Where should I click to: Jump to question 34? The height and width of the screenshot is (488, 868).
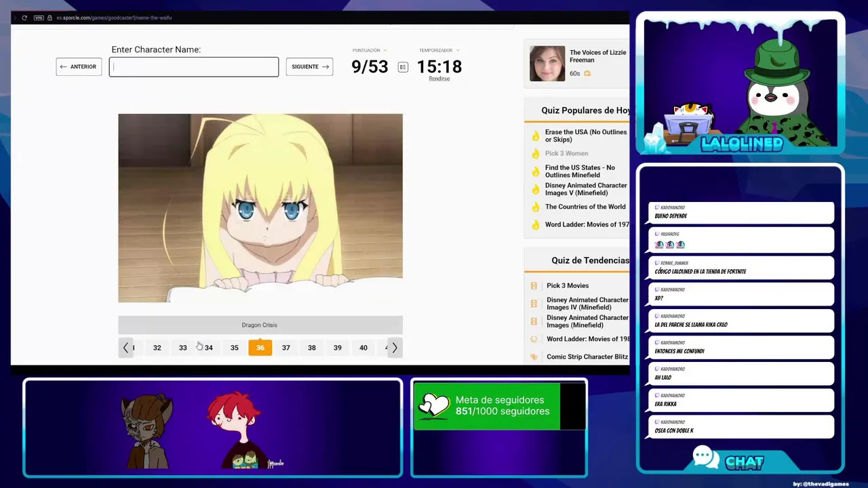[209, 348]
